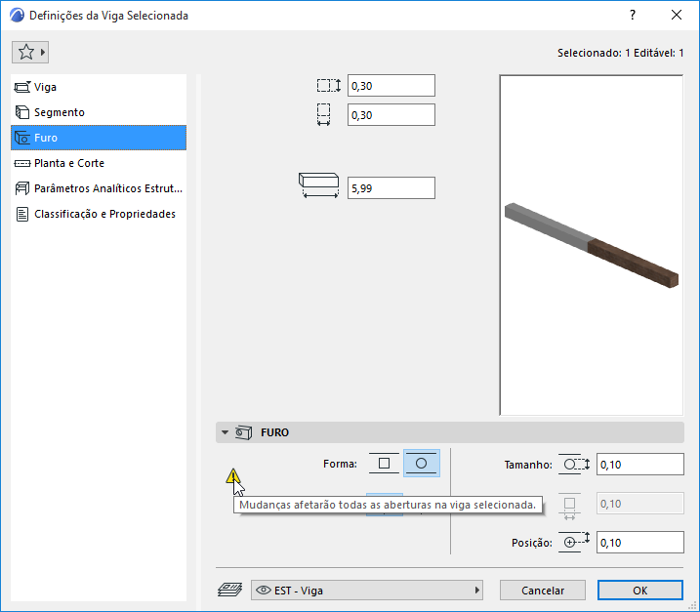
Task: Click the Cancelar button
Action: (543, 591)
